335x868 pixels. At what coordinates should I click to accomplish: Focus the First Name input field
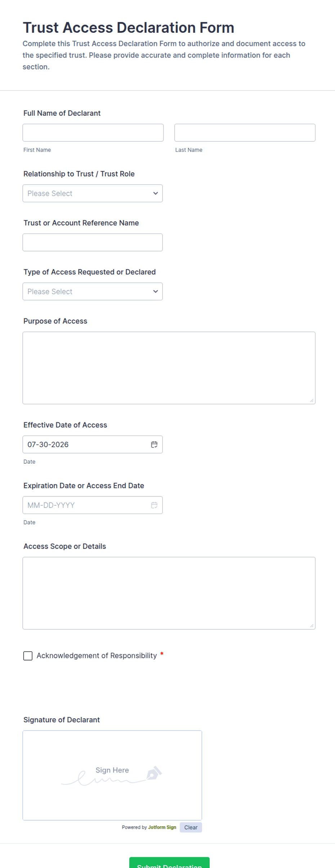[93, 133]
